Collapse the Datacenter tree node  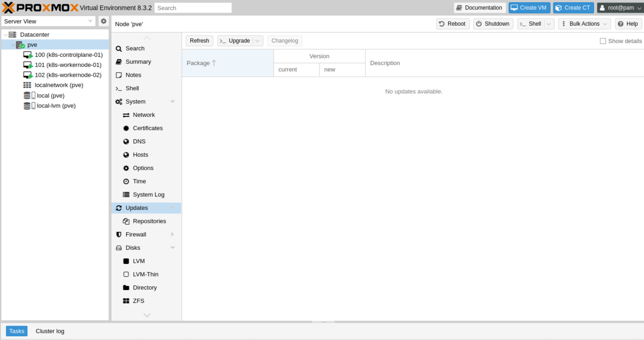[5, 34]
